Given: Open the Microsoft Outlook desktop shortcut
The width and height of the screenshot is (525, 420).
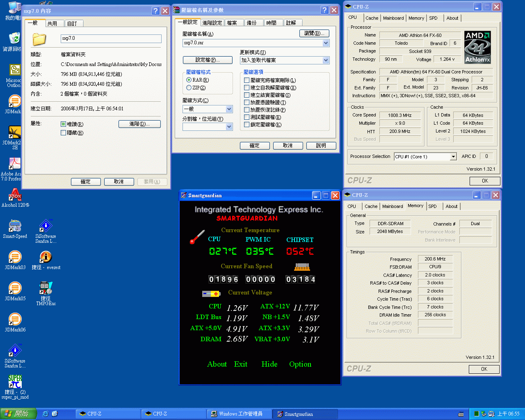Looking at the screenshot, I should tap(15, 70).
